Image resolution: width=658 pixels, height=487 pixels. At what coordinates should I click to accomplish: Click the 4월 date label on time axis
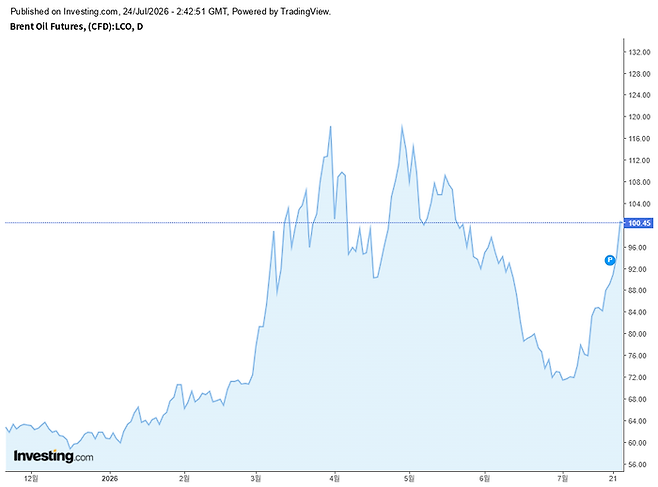click(x=334, y=478)
